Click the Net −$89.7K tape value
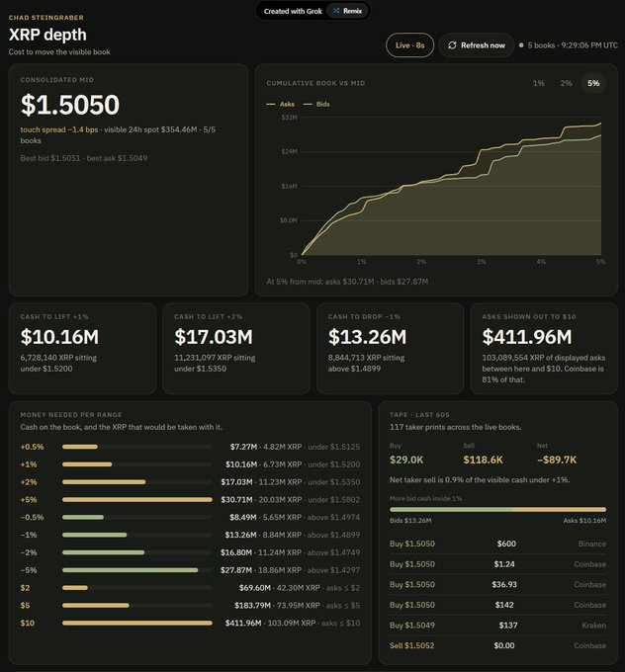 click(557, 460)
